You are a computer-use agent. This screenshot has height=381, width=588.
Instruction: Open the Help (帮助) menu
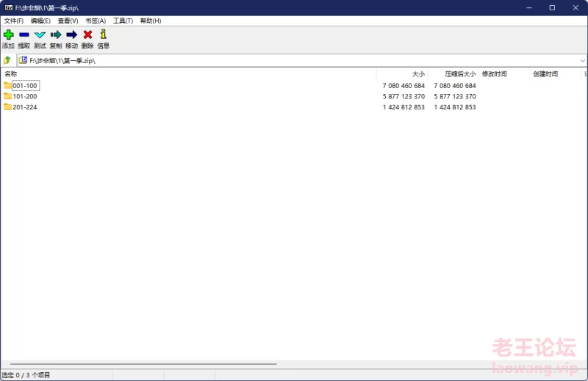tap(151, 21)
